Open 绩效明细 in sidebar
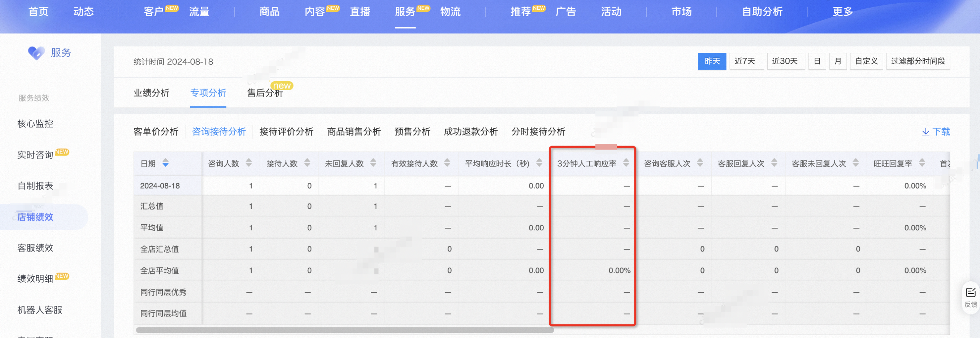The width and height of the screenshot is (980, 338). 35,279
